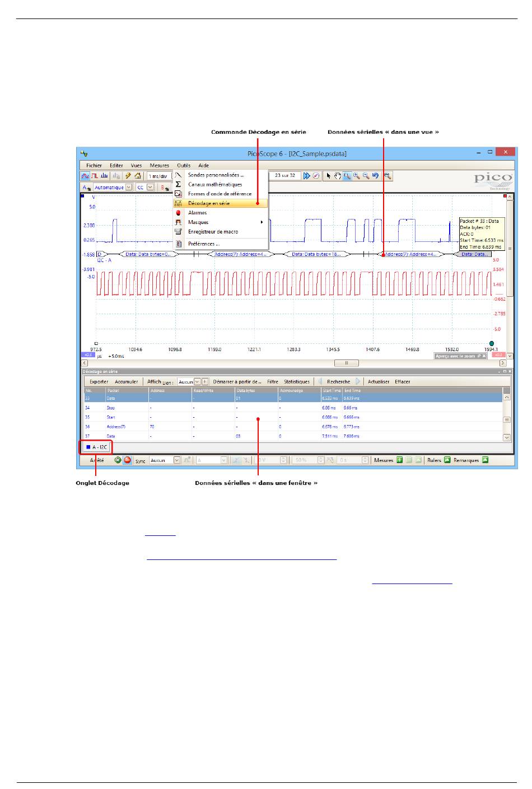Add a measurement with green plus icon
Image resolution: width=532 pixels, height=789 pixels.
tap(400, 460)
